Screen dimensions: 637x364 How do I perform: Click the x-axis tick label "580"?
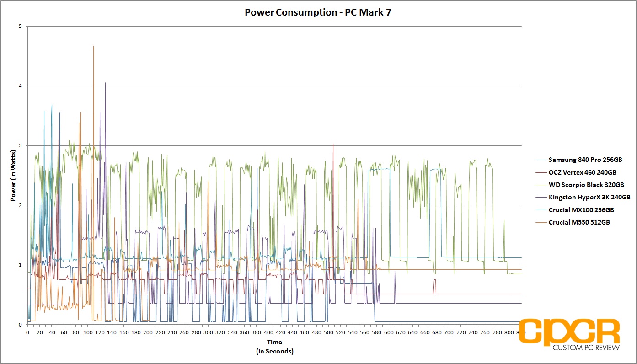[377, 332]
